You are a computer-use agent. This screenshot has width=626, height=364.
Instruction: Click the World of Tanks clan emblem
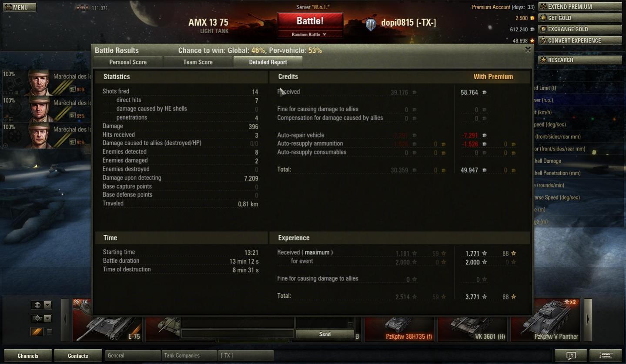pos(371,24)
